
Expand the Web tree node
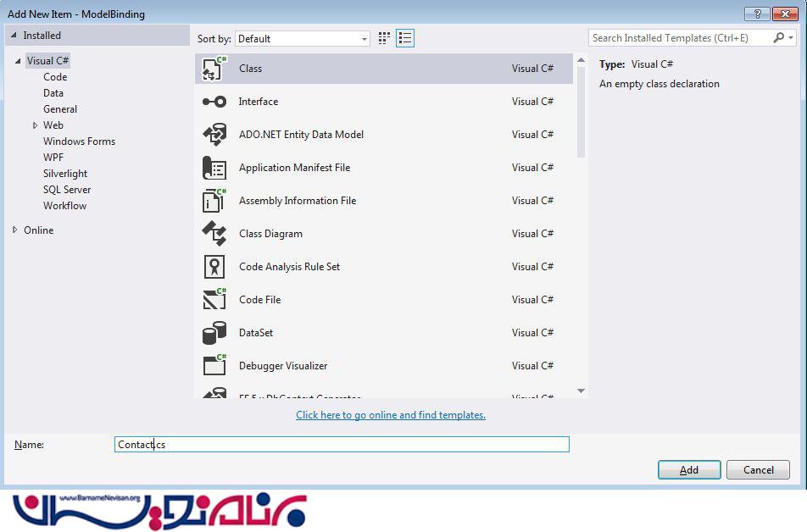click(35, 125)
